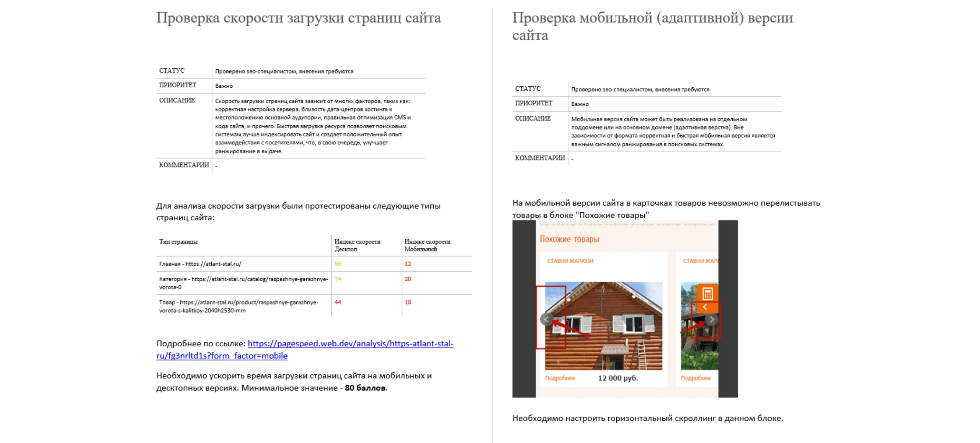
Task: Click 'Подробнее' under the 12 000 руб. product
Action: tap(560, 378)
